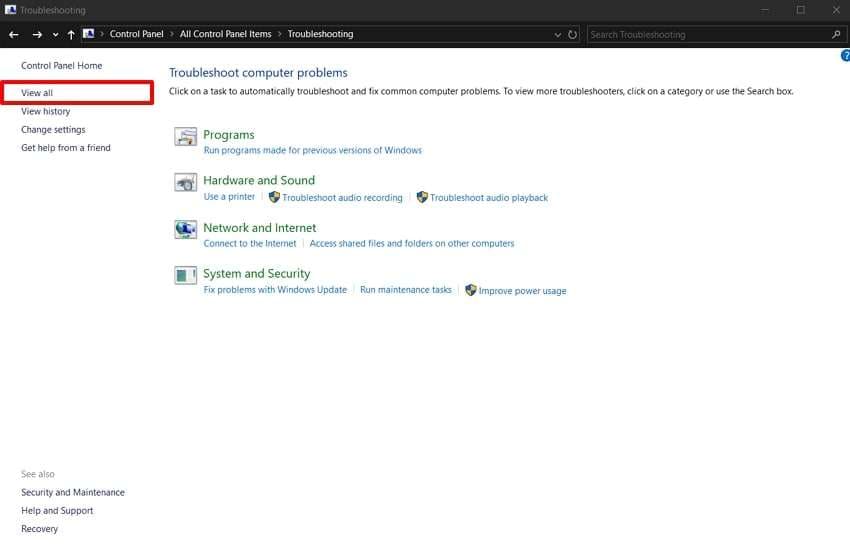Image resolution: width=850 pixels, height=546 pixels.
Task: Open Recovery under See also
Action: 39,529
